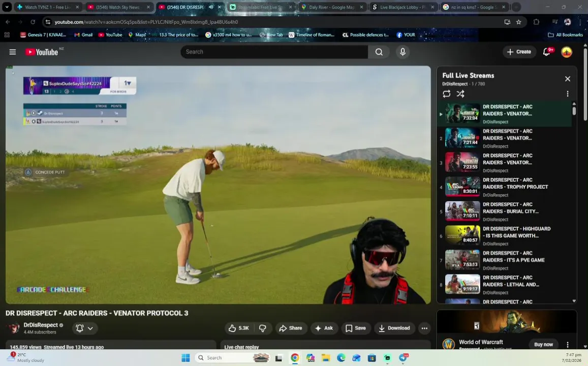Open Task View on the taskbar
This screenshot has height=366, width=588.
[x=278, y=358]
